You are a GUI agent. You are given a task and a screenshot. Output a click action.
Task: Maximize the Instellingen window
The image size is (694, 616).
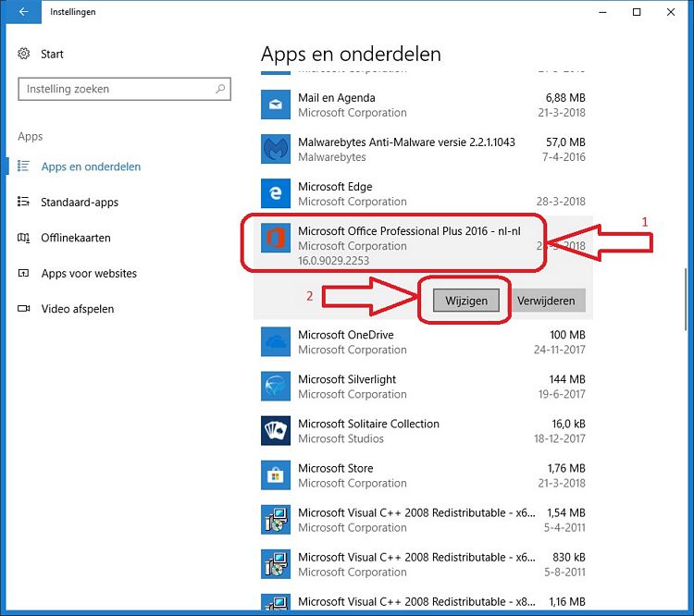[x=637, y=12]
